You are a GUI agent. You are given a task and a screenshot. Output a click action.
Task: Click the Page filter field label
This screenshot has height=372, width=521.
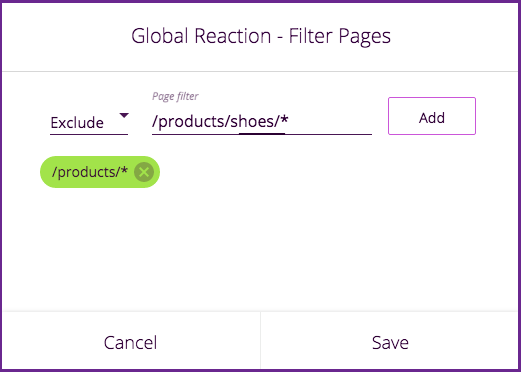point(175,96)
